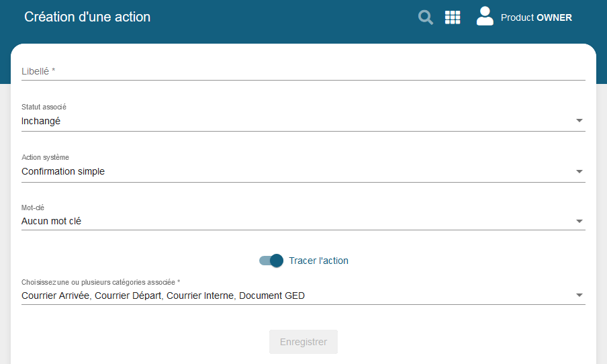Click the Statut associé field label
Viewport: 607px width, 364px height.
coord(44,107)
